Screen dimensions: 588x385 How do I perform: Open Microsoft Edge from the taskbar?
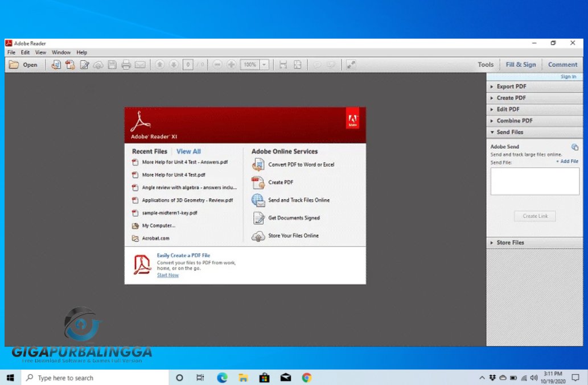pos(221,377)
